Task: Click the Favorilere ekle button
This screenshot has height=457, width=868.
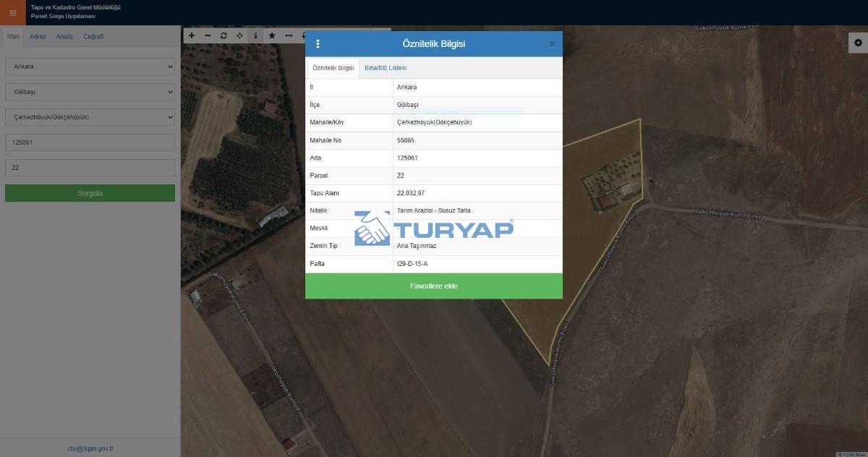Action: click(433, 286)
